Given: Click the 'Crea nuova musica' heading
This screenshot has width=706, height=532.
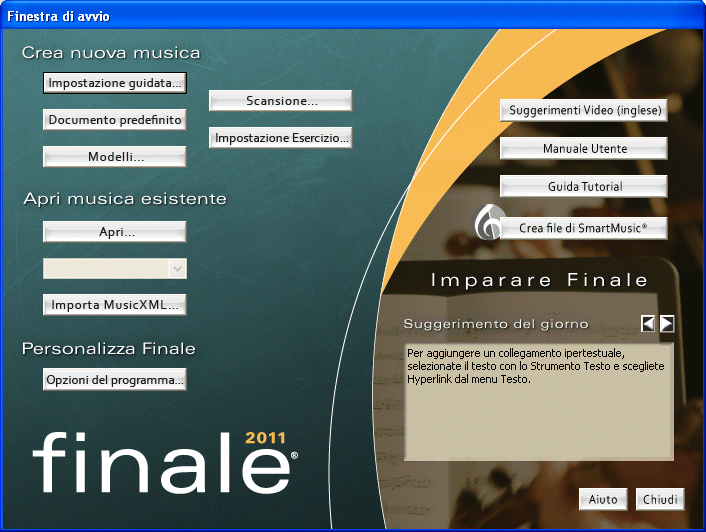Looking at the screenshot, I should [x=111, y=53].
